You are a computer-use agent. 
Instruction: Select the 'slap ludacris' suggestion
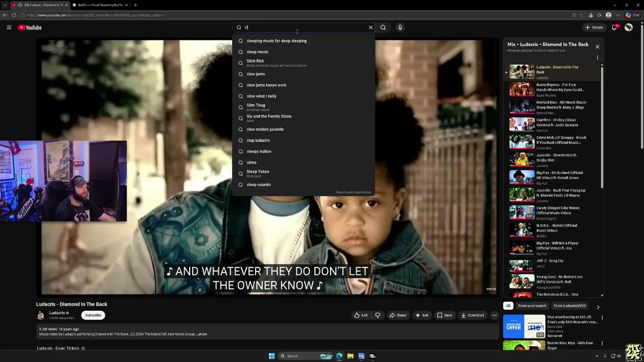[303, 140]
